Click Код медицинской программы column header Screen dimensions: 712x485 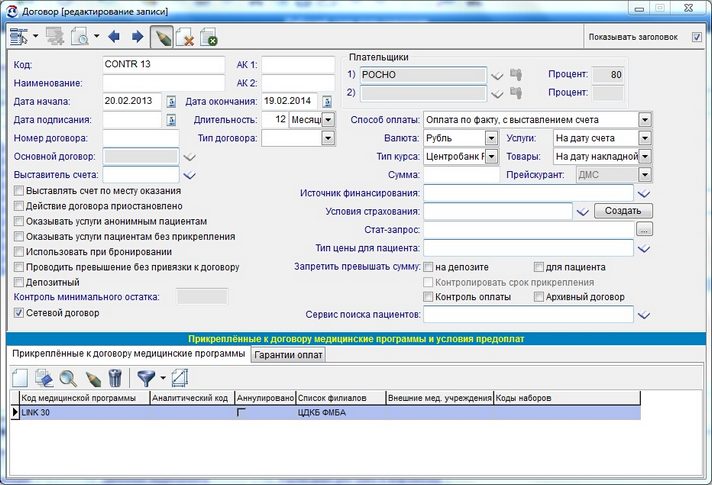(84, 398)
